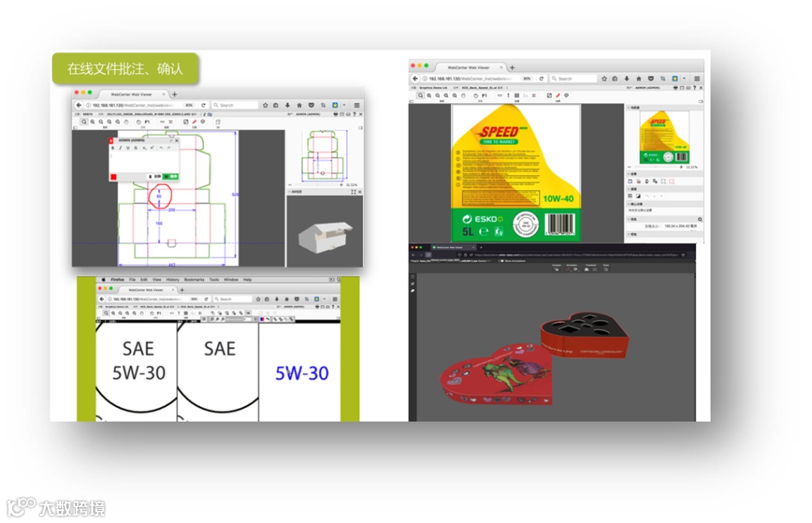
Task: Select densitometer tool in SPEED label viewer
Action: (508, 95)
